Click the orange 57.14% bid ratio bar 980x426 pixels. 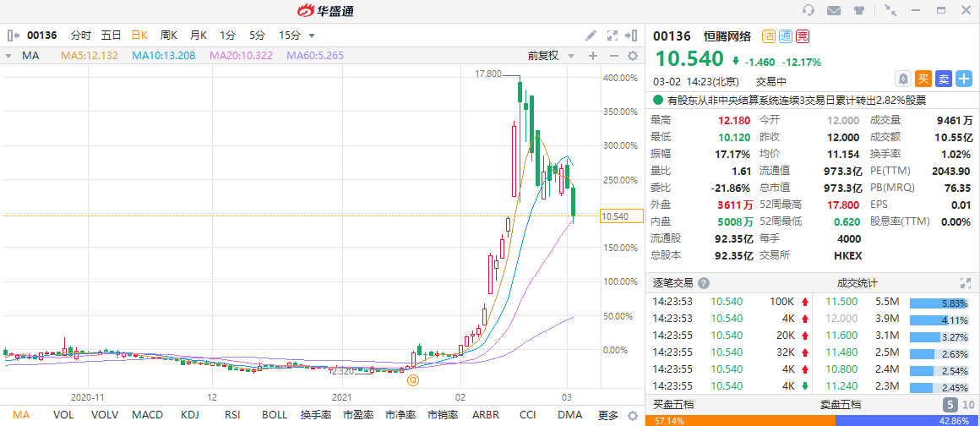[x=741, y=420]
